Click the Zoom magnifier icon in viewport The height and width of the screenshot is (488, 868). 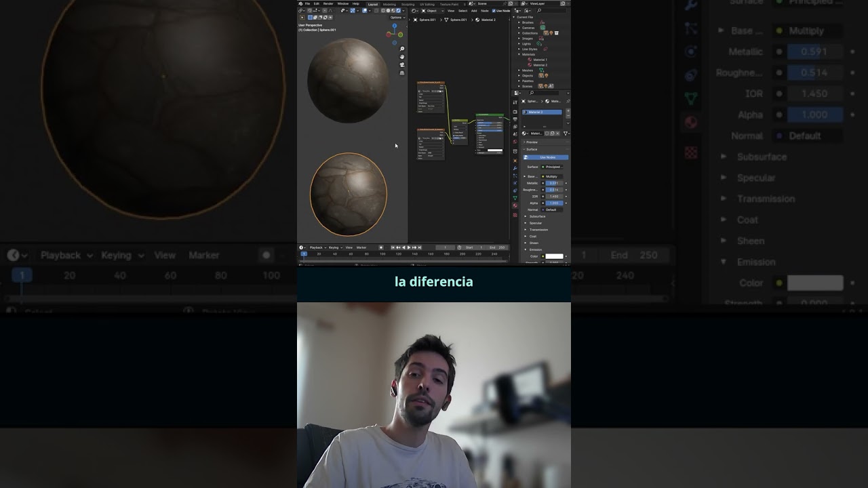pyautogui.click(x=402, y=49)
